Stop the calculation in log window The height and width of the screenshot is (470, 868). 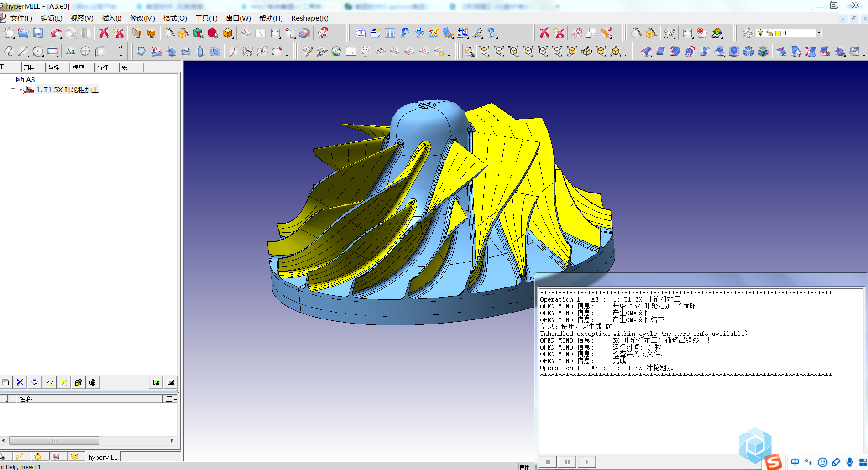click(x=548, y=462)
